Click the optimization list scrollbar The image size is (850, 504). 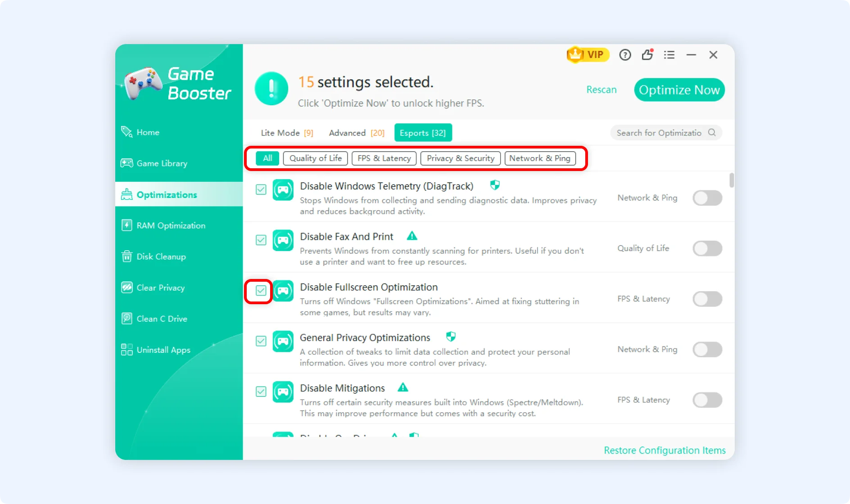click(x=732, y=180)
